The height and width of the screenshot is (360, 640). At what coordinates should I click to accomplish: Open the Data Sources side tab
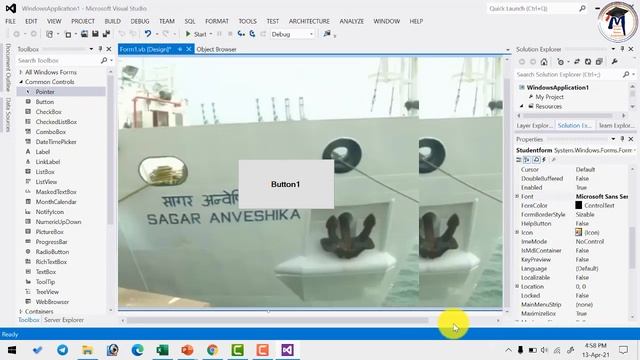click(x=8, y=114)
